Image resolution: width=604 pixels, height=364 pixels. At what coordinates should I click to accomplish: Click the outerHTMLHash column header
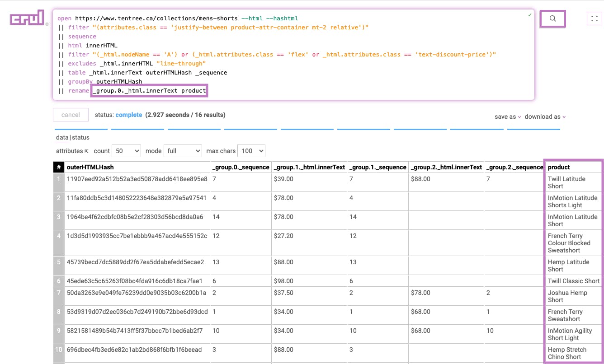(x=137, y=167)
